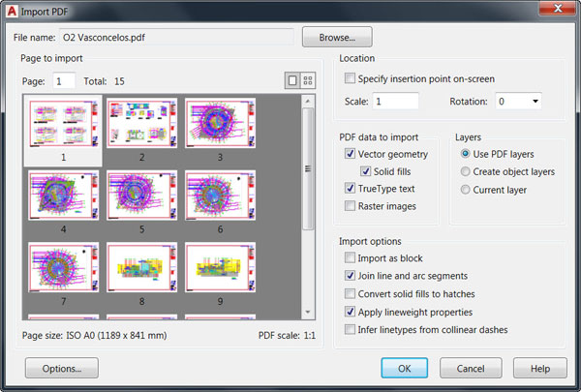Screen dimensions: 581x392
Task: Click the Scale input field
Action: (395, 101)
